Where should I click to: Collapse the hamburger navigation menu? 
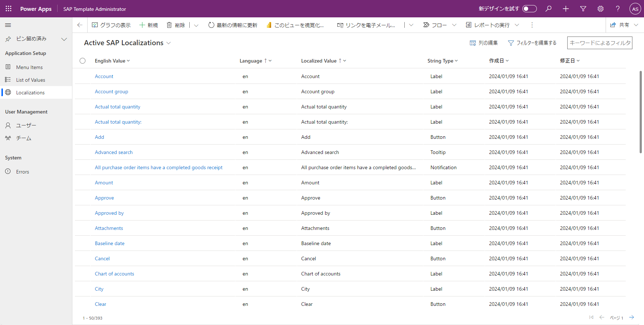coord(8,25)
